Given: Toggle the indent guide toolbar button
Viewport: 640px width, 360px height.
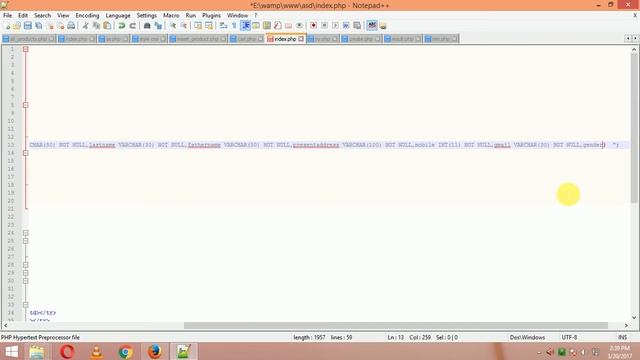Looking at the screenshot, I should click(245, 26).
